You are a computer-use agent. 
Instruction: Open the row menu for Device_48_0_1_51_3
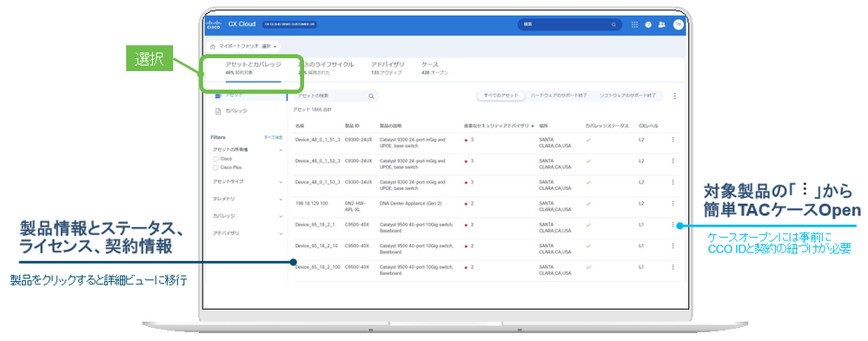673,140
